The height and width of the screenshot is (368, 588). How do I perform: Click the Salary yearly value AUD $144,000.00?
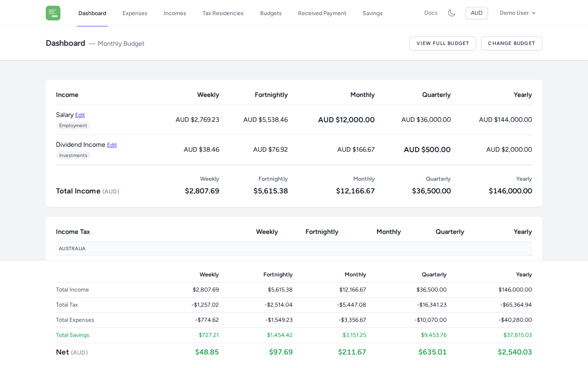(x=506, y=120)
